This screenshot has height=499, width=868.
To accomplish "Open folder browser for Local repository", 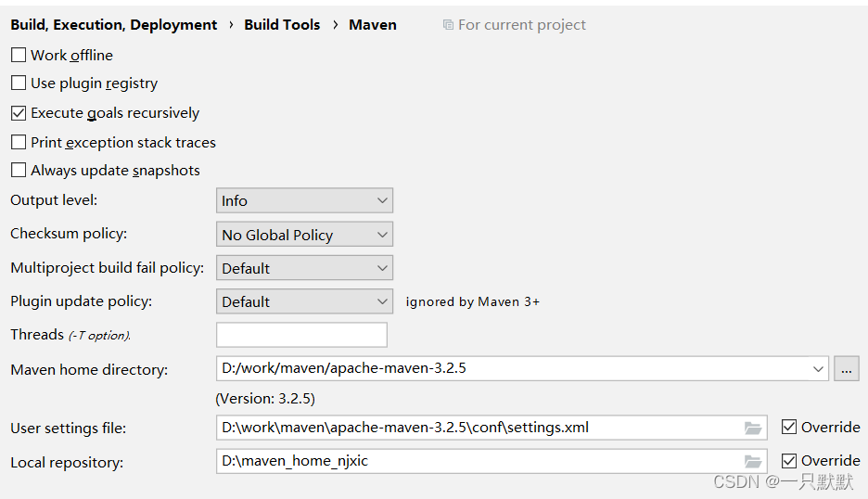I will [x=753, y=461].
